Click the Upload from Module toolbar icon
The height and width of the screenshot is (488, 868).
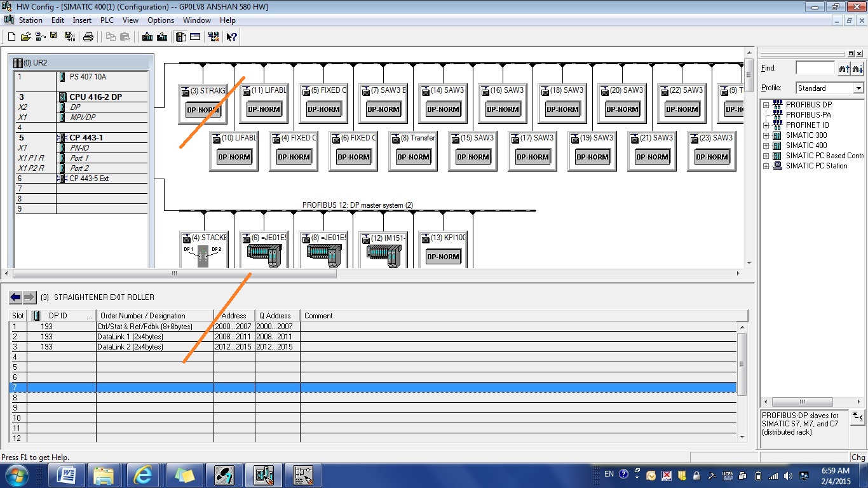pos(162,37)
